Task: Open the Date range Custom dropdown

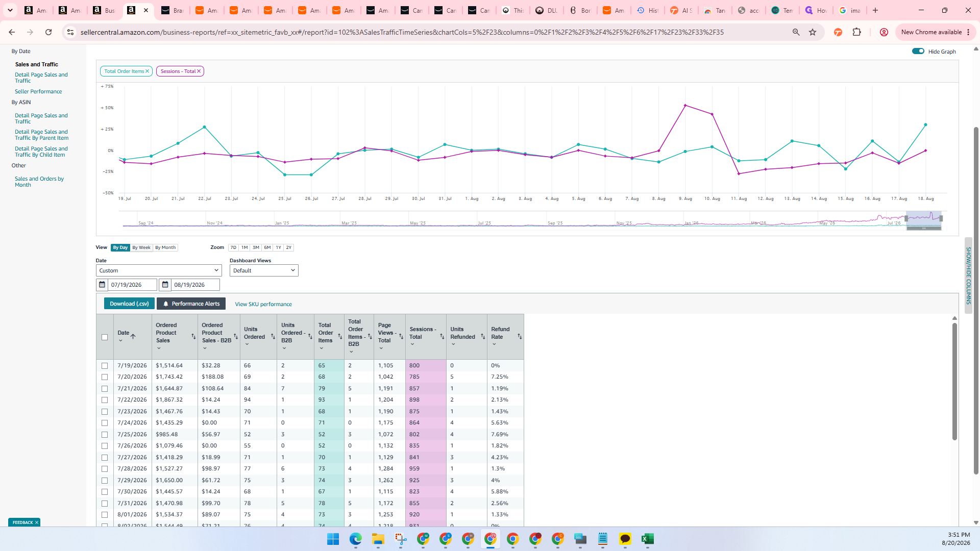Action: [159, 270]
